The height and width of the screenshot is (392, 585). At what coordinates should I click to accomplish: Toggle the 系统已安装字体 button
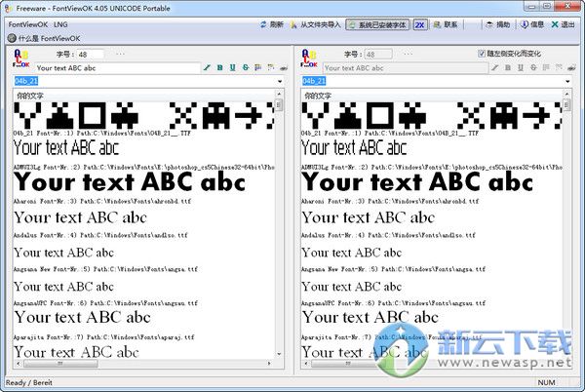coord(377,24)
